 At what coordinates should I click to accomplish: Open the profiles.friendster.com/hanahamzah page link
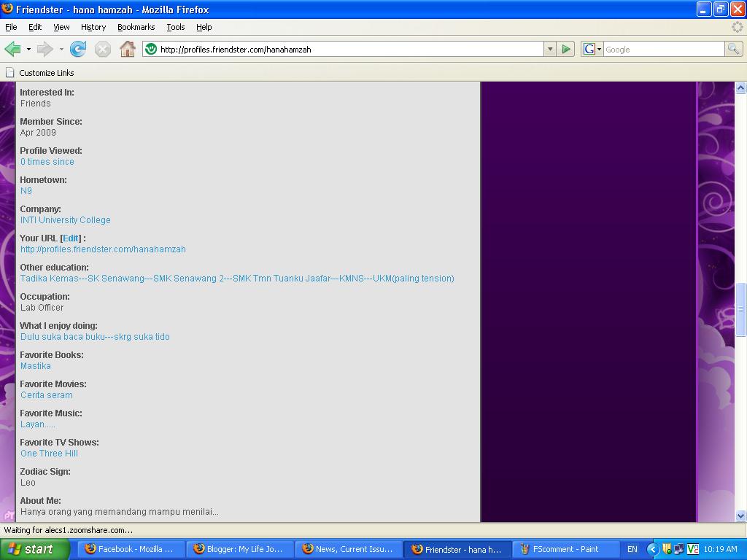click(x=103, y=249)
